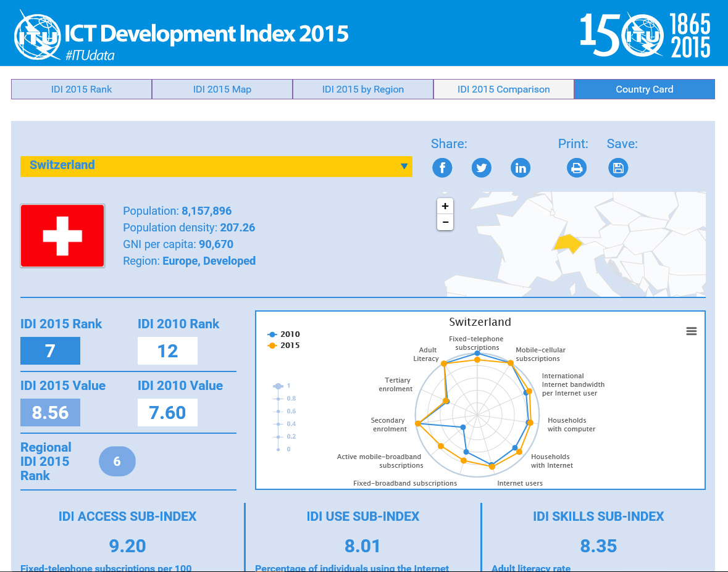Open IDI 2015 by Region tab

[x=362, y=89]
